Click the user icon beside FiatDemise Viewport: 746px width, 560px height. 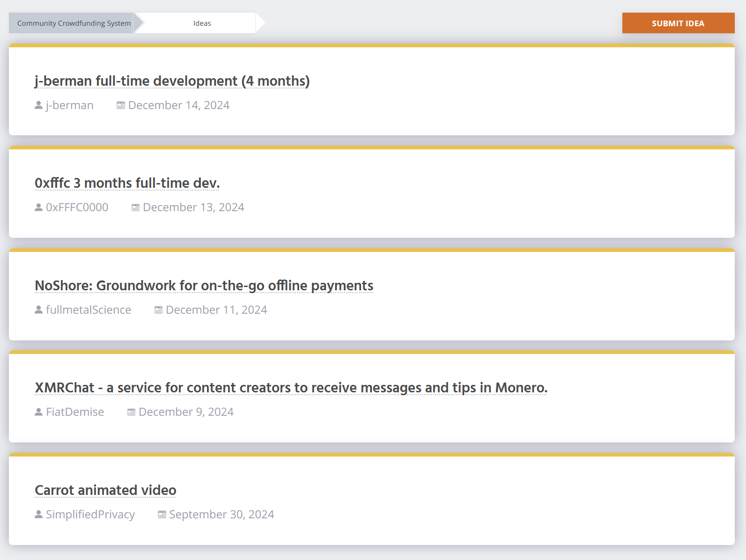pos(38,412)
